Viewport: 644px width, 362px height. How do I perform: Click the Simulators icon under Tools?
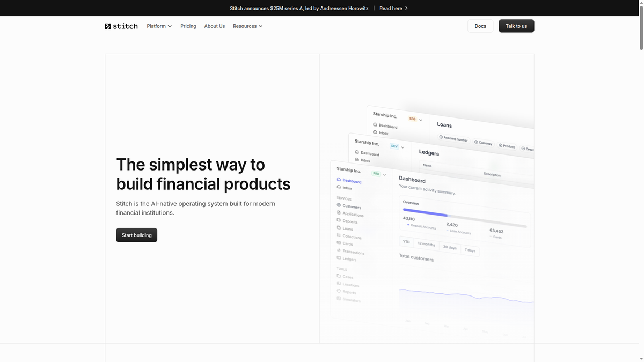tap(339, 298)
